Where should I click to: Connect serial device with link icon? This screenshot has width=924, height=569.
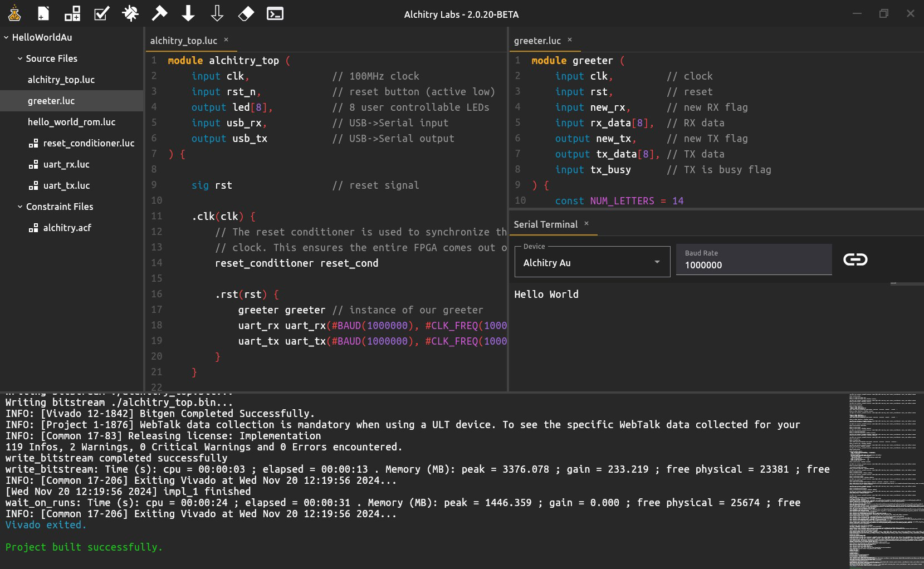click(x=855, y=259)
